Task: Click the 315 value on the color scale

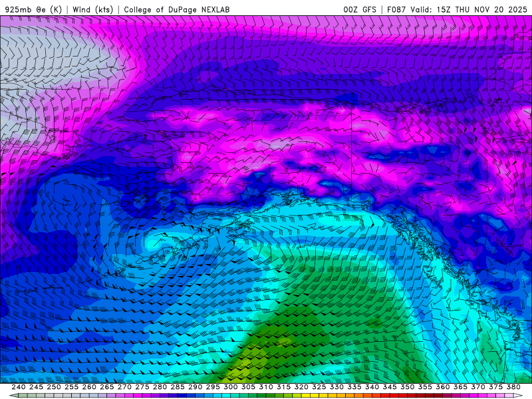Action: [283, 387]
